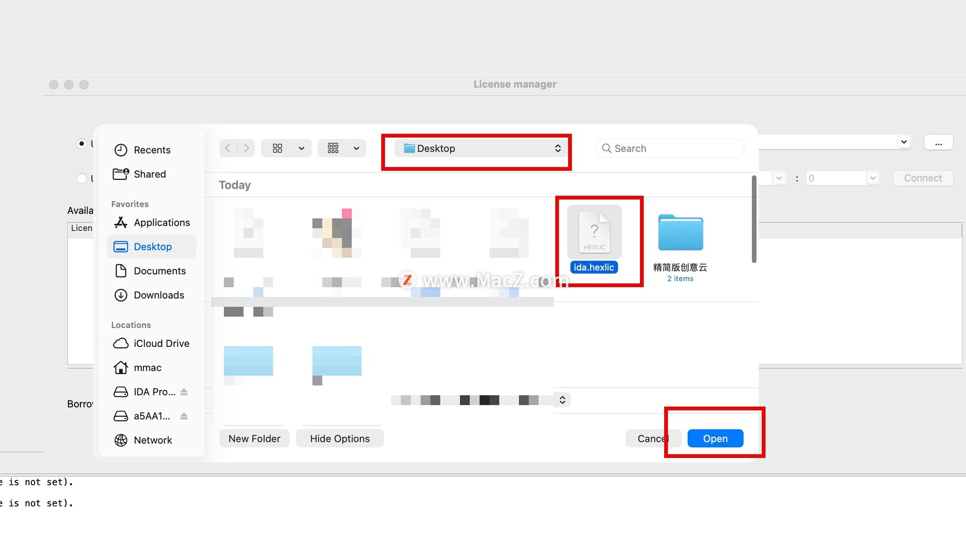Open the license path combo dropdown arrow
This screenshot has height=560, width=966.
pyautogui.click(x=904, y=142)
